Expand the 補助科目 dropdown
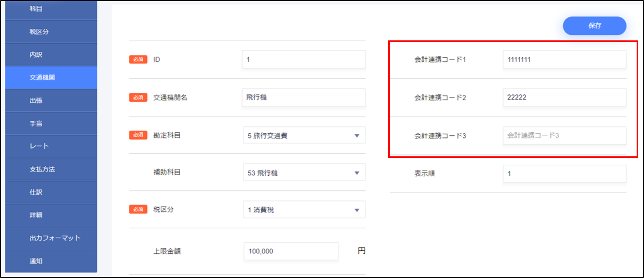 [304, 173]
